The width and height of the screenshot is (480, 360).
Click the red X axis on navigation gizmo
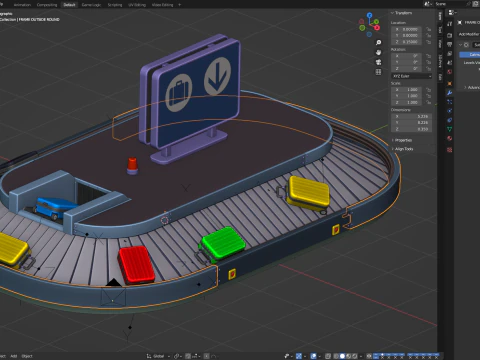377,28
